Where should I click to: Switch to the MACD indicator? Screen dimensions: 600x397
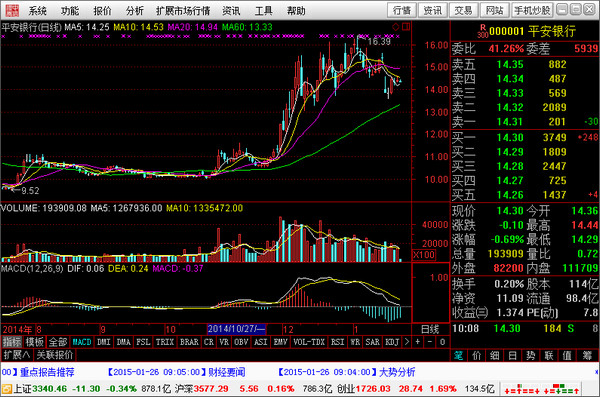[82, 342]
